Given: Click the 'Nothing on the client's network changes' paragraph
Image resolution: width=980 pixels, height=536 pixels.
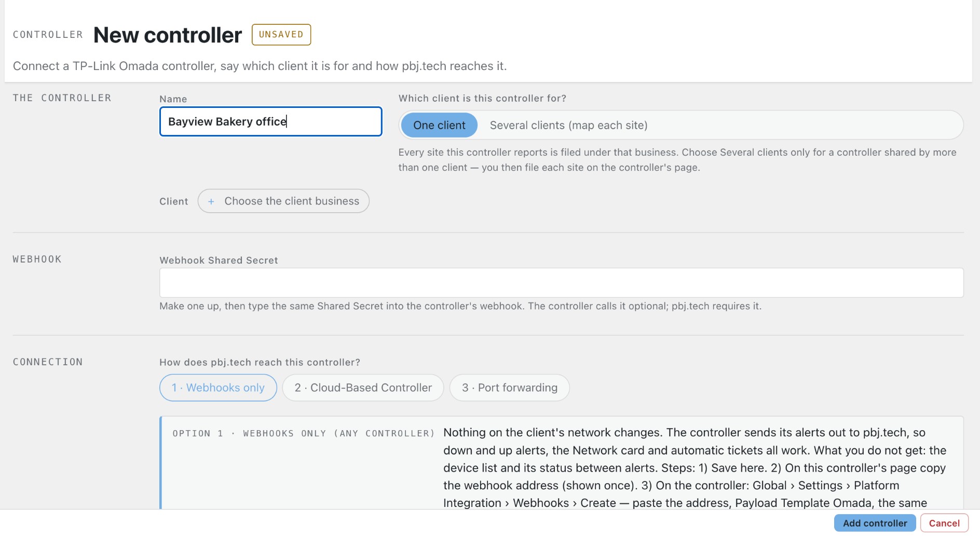Looking at the screenshot, I should click(x=695, y=468).
